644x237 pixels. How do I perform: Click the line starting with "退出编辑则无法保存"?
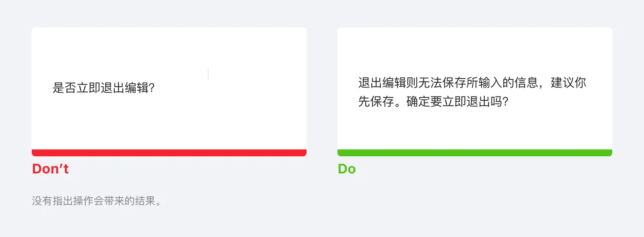pos(472,83)
